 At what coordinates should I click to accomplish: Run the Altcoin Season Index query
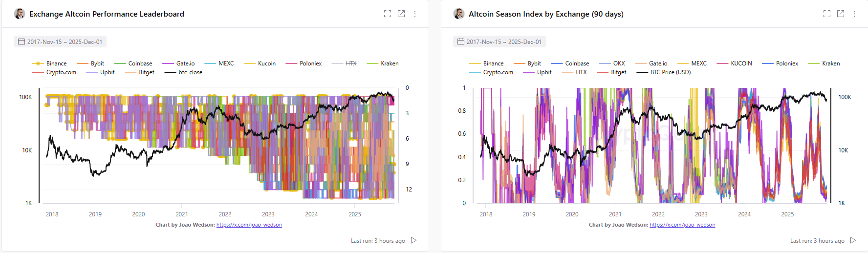pos(853,240)
